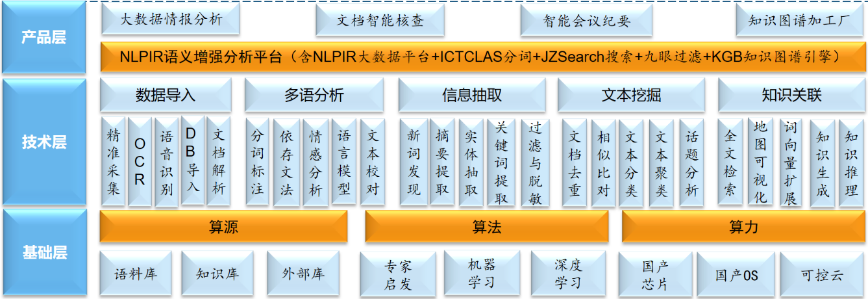
Task: Select the orange 算法 bar
Action: (x=487, y=227)
